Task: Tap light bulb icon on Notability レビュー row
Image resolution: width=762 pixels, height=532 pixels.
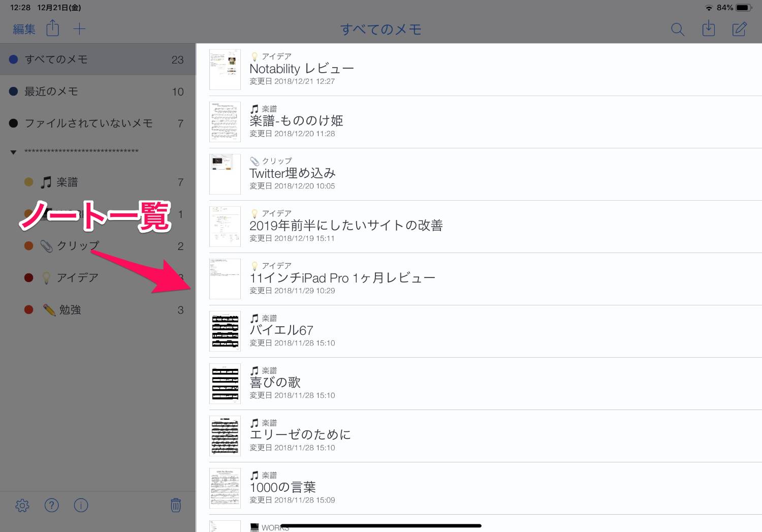Action: pos(255,57)
